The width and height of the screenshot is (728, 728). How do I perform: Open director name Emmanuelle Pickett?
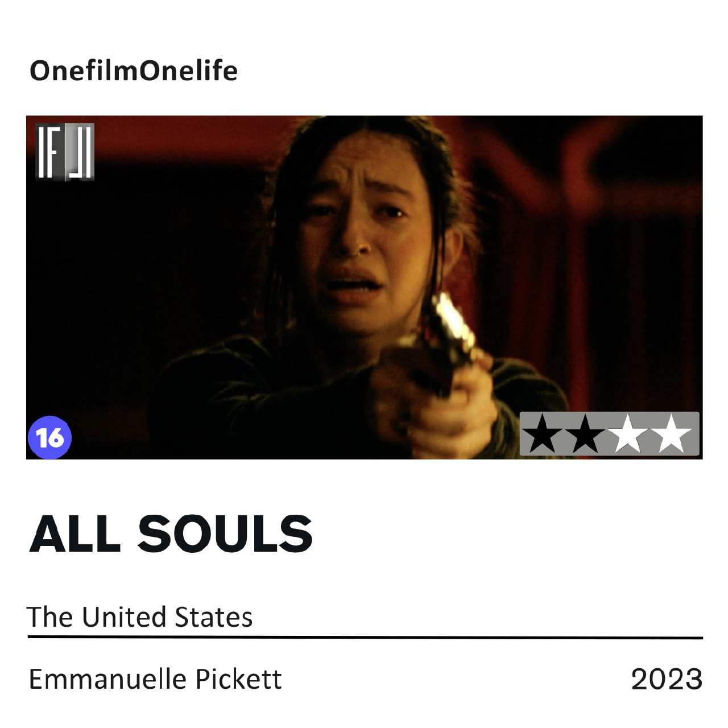155,679
